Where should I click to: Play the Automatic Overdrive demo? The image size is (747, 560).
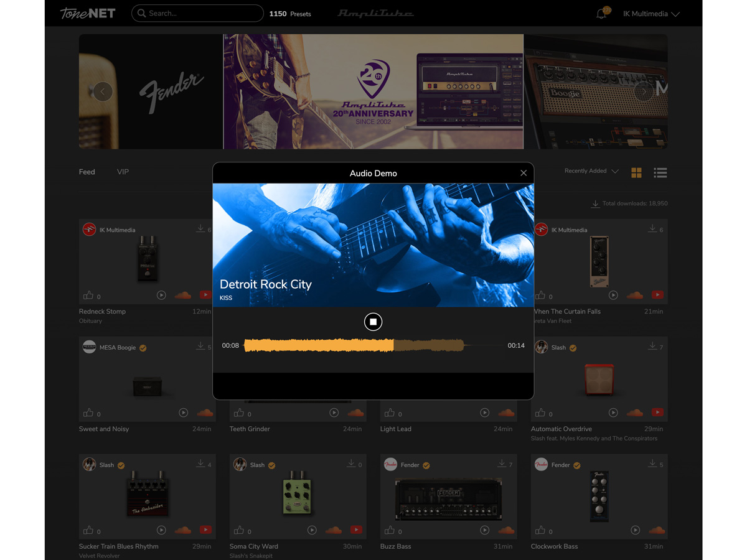(x=613, y=413)
